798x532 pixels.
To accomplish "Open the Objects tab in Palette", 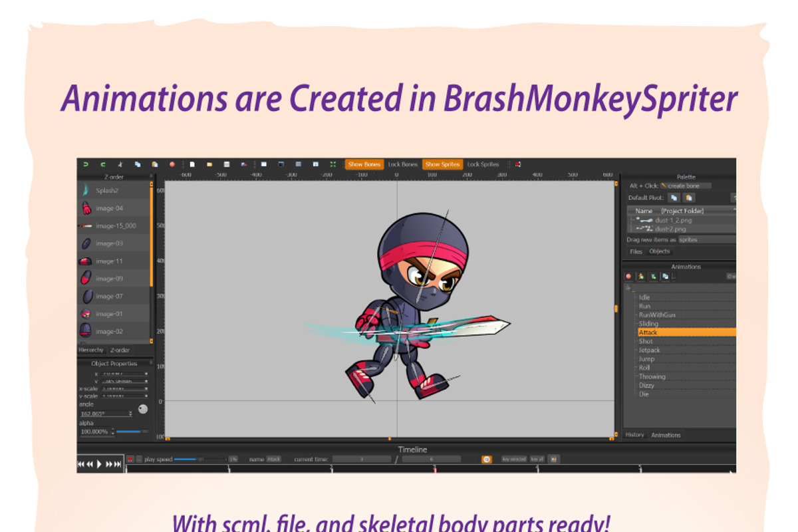I will [x=660, y=251].
